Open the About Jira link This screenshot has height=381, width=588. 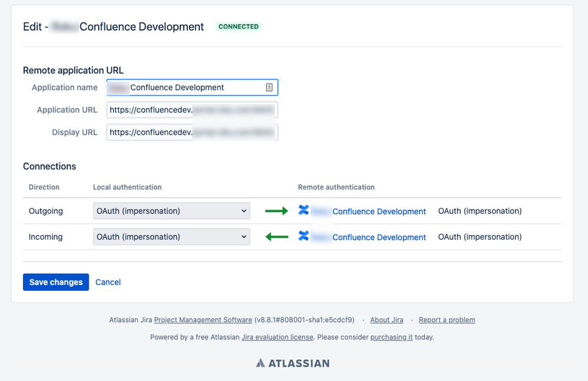(387, 320)
